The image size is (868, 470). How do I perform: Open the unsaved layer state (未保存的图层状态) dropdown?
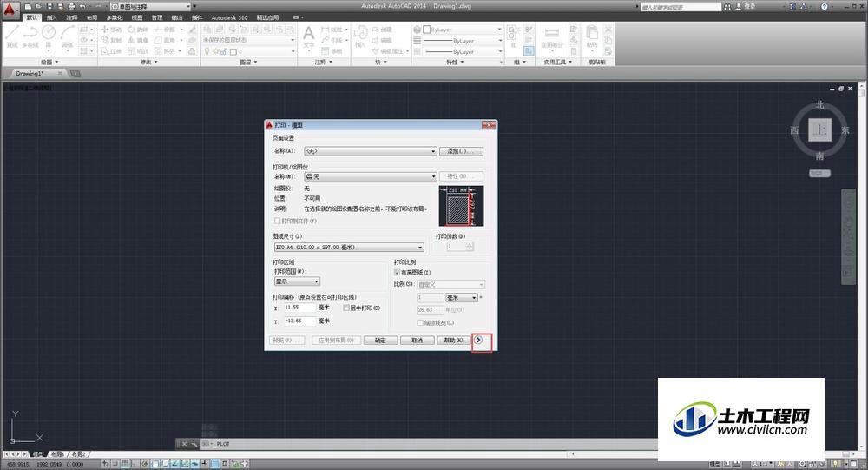pos(249,40)
